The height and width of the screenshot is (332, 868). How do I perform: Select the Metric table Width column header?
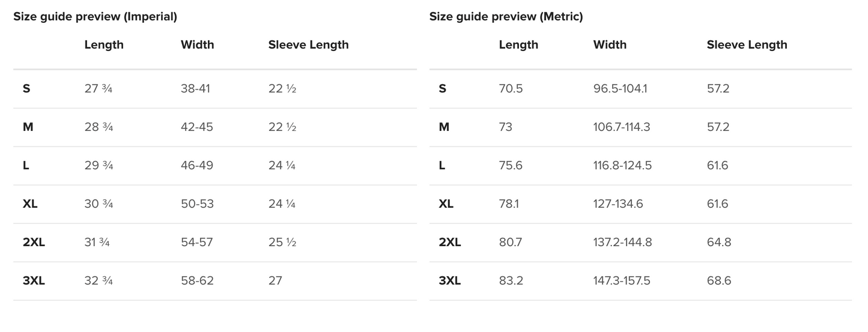[610, 44]
